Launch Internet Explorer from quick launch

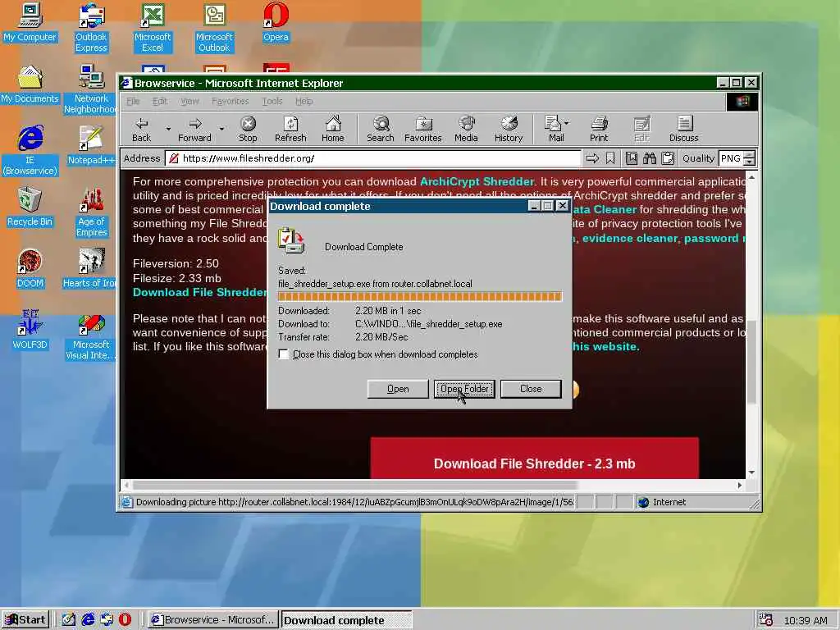pos(88,619)
